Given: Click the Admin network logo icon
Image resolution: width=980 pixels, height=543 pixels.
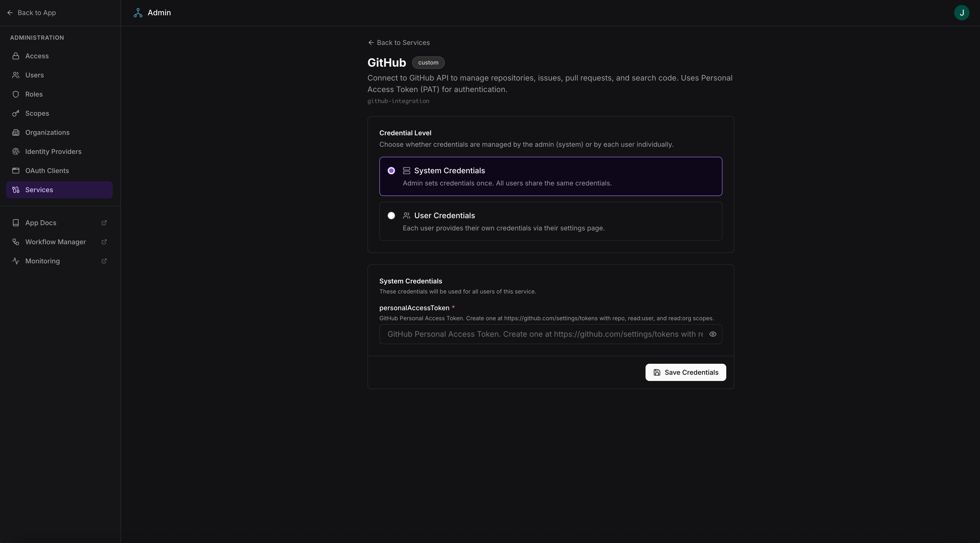Looking at the screenshot, I should pyautogui.click(x=138, y=13).
